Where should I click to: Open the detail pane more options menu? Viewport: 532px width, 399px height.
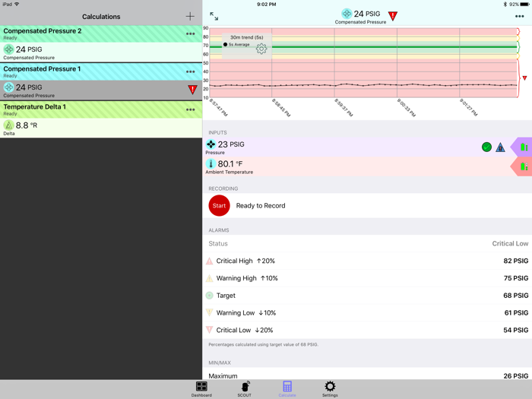(x=519, y=16)
